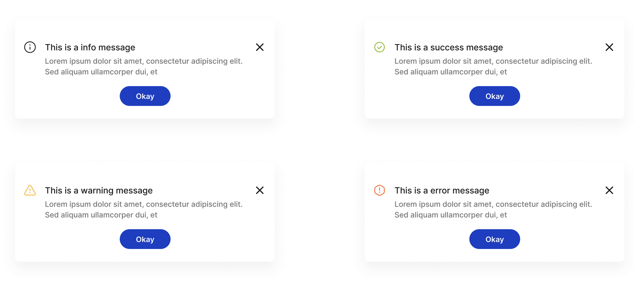Dismiss the success message with X
This screenshot has width=644, height=295.
(610, 47)
